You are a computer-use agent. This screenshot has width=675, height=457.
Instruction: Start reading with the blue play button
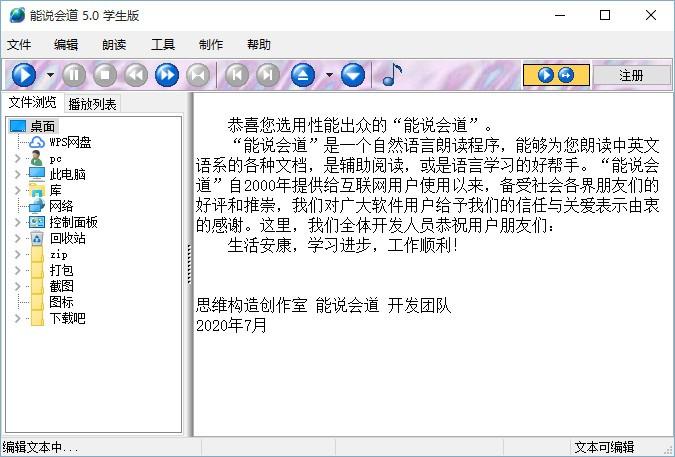(x=24, y=75)
